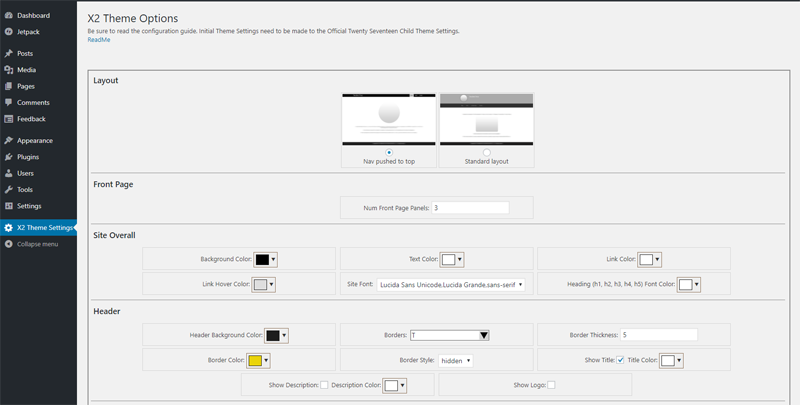Click the X2 Theme Settings gear icon
Image resolution: width=800 pixels, height=405 pixels.
(x=9, y=227)
